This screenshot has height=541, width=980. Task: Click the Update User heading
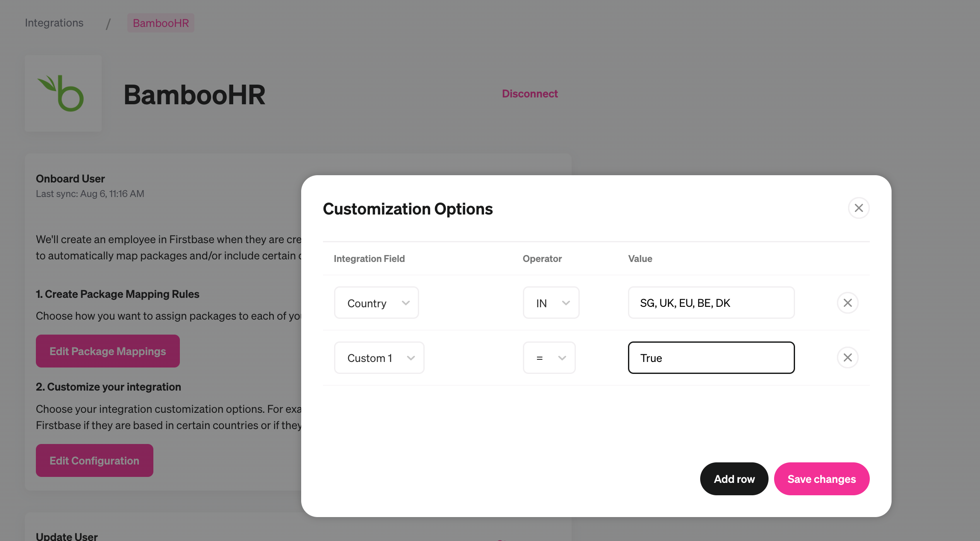point(67,537)
